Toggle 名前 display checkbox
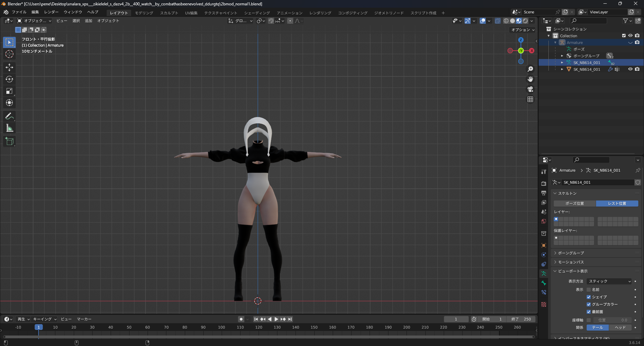The image size is (644, 346). (589, 290)
